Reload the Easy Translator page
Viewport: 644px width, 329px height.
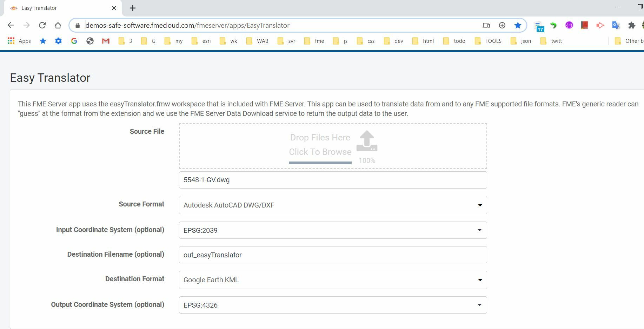point(42,25)
